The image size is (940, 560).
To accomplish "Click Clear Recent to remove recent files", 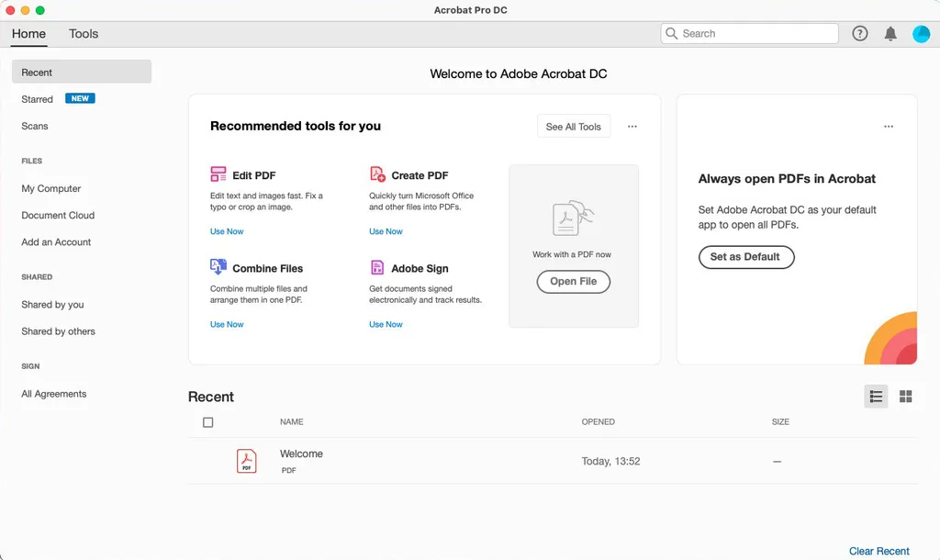I will [878, 551].
